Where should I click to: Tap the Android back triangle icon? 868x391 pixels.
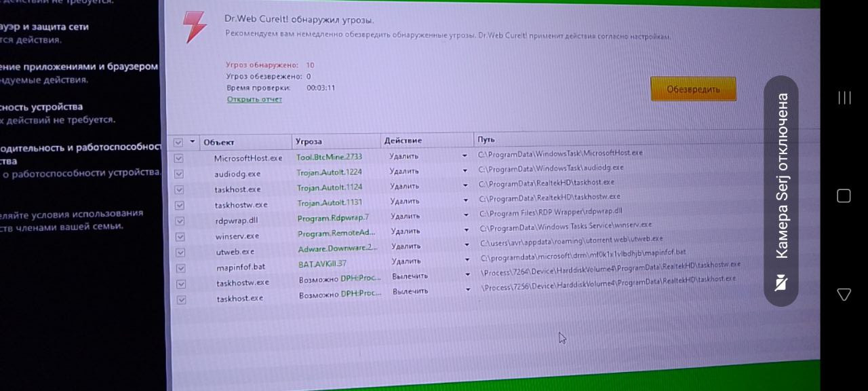pos(844,295)
